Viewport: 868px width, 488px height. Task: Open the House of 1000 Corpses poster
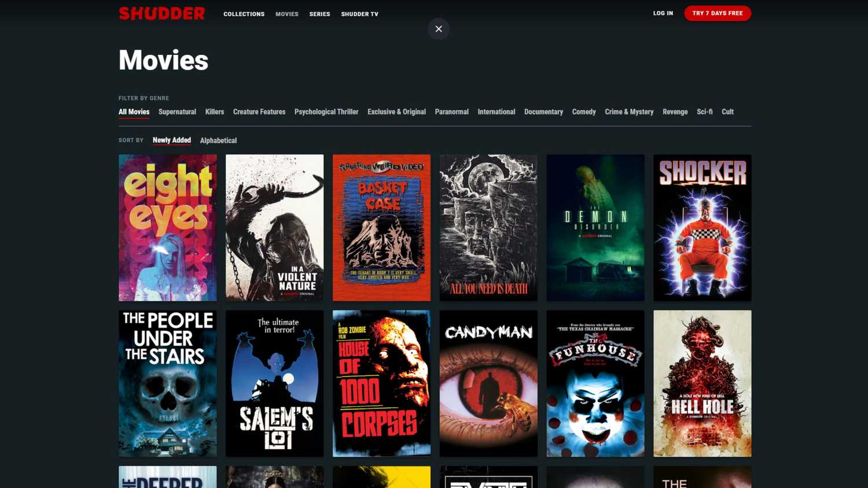[381, 383]
